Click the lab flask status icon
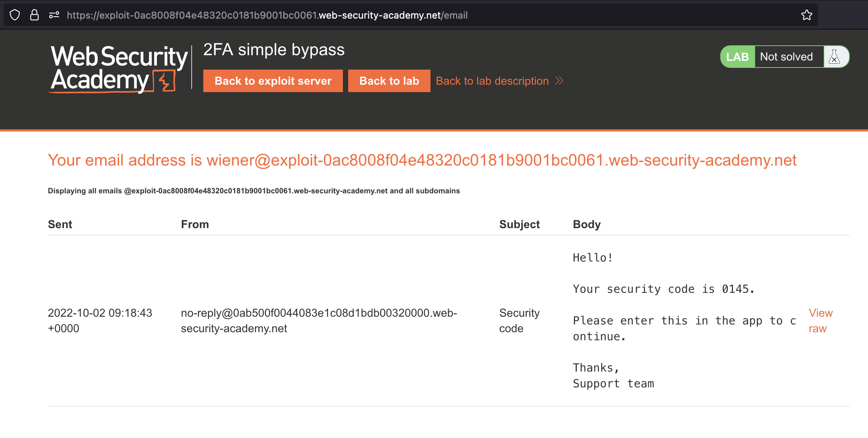Image resolution: width=868 pixels, height=438 pixels. 834,57
